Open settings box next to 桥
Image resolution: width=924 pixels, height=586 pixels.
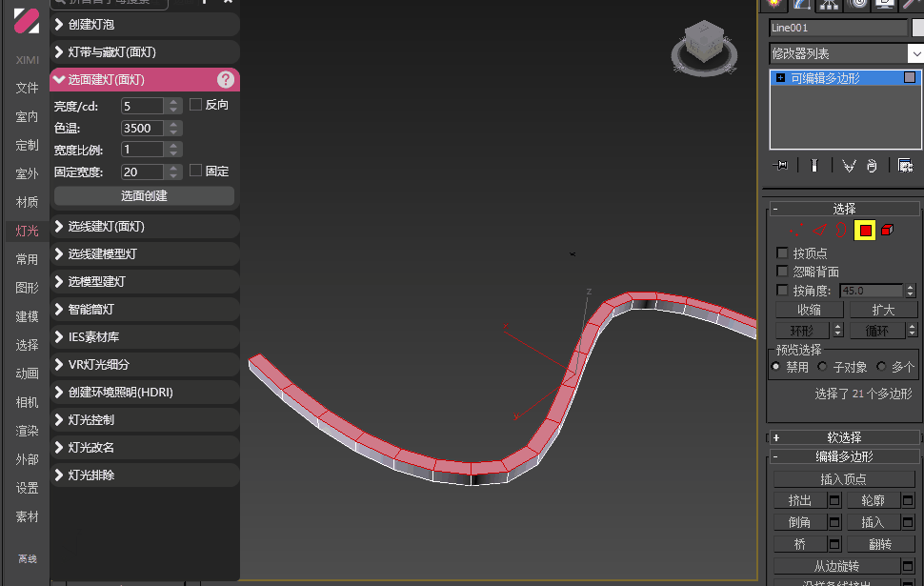tap(834, 544)
